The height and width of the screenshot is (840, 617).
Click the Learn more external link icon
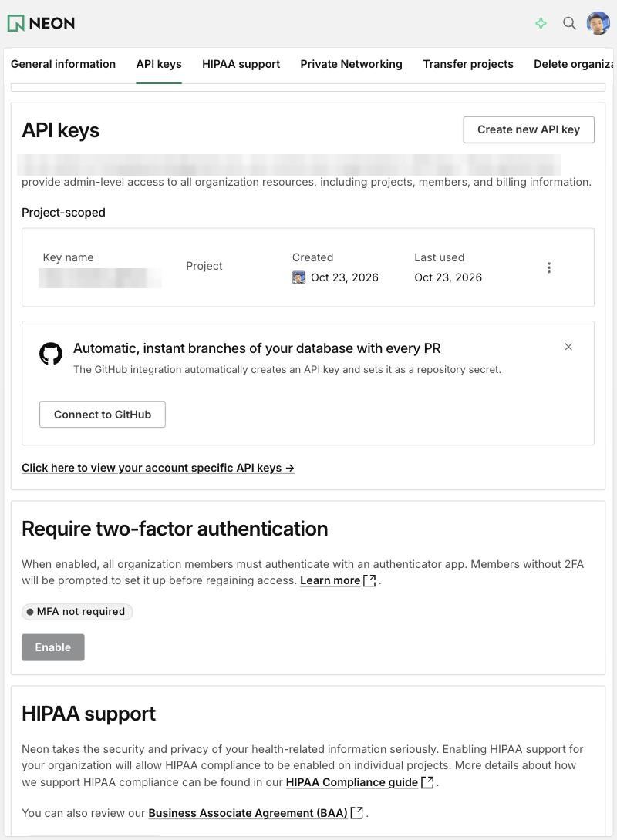coord(369,581)
